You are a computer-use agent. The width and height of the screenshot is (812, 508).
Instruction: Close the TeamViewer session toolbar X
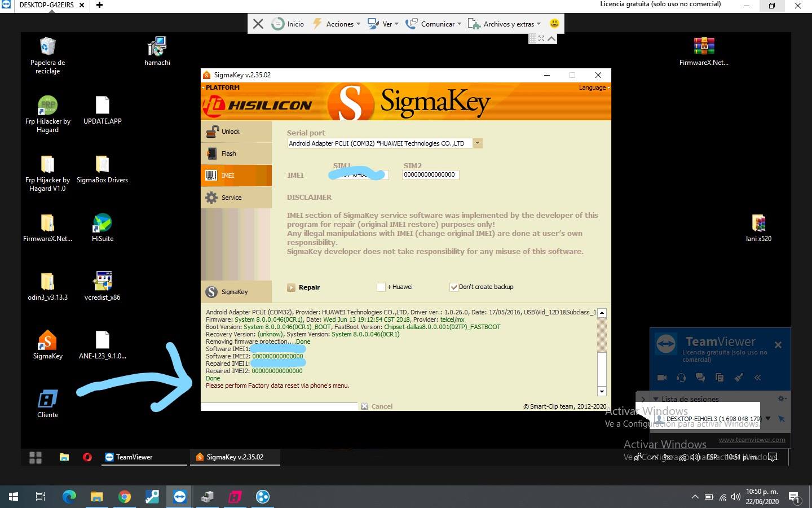(258, 24)
